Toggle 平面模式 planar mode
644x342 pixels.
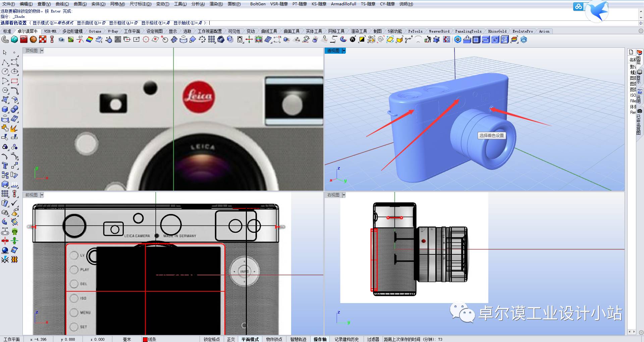(x=250, y=339)
